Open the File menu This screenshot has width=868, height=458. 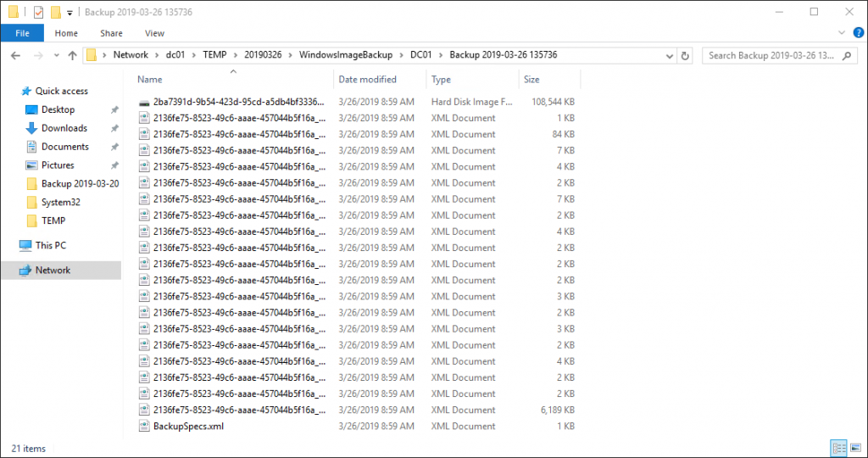(x=22, y=33)
